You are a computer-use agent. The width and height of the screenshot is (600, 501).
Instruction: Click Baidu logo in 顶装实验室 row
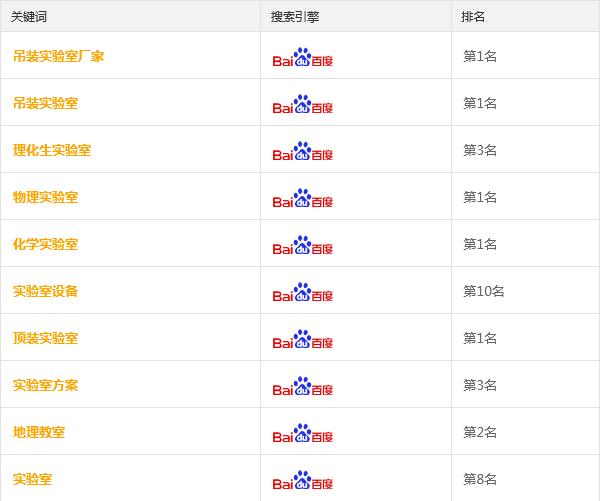(303, 339)
